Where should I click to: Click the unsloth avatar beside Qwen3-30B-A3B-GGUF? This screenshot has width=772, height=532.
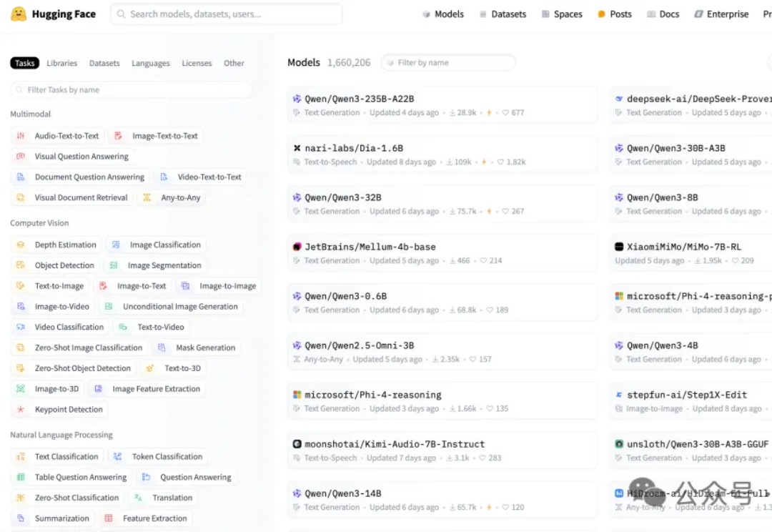tap(619, 444)
